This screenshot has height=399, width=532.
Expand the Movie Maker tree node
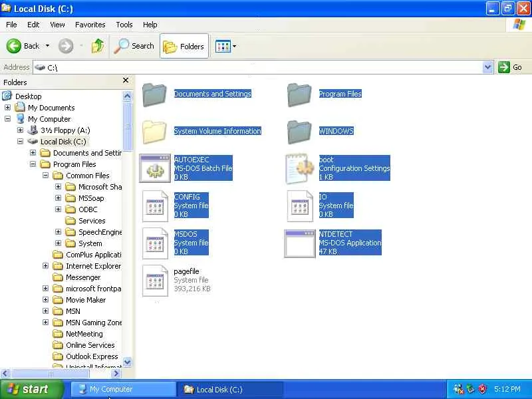pyautogui.click(x=45, y=300)
